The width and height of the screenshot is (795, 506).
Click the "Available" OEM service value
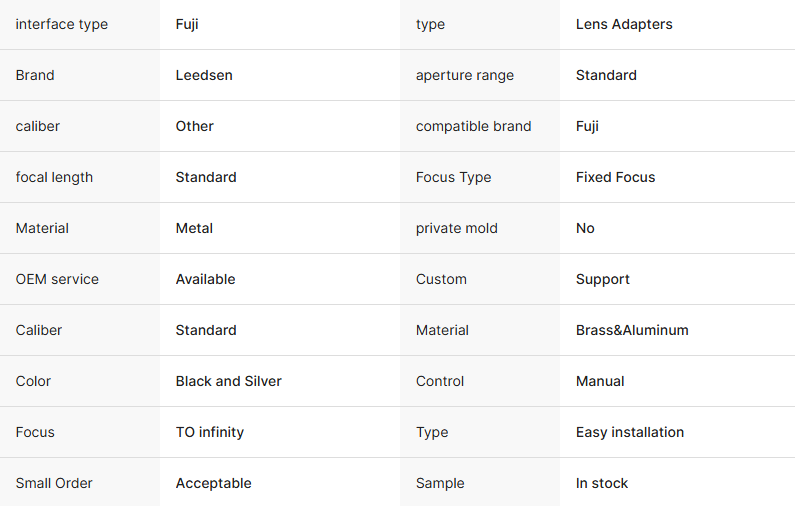(x=205, y=279)
